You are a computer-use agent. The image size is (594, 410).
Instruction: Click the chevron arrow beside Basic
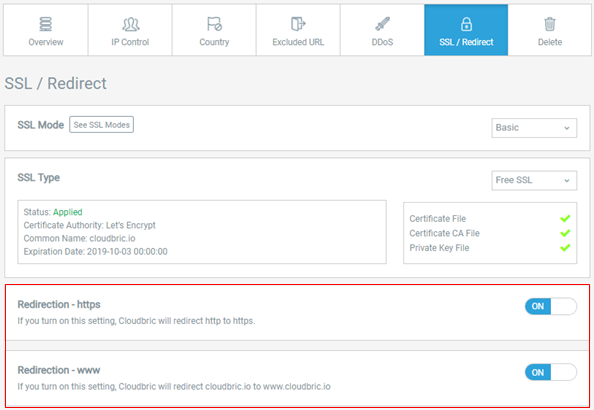[x=567, y=128]
